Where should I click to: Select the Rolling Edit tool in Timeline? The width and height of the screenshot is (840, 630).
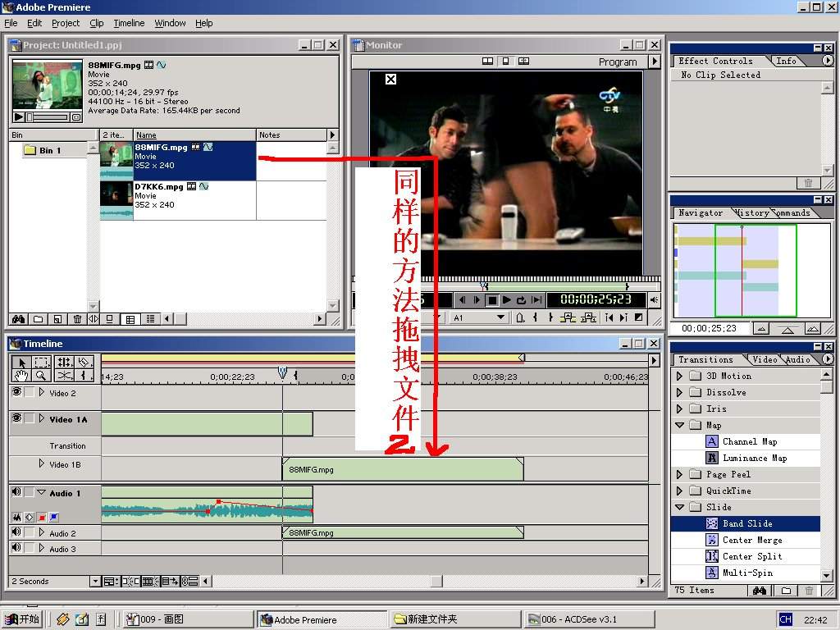[64, 362]
